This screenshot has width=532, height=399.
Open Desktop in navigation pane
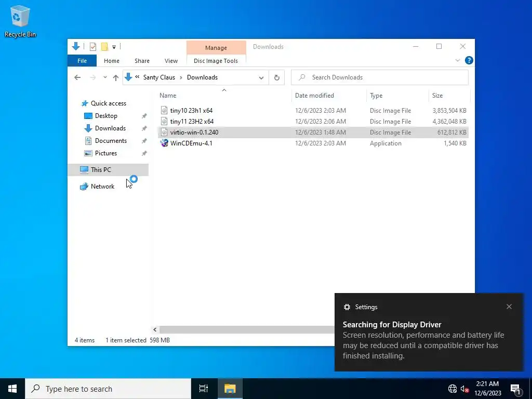pos(106,116)
